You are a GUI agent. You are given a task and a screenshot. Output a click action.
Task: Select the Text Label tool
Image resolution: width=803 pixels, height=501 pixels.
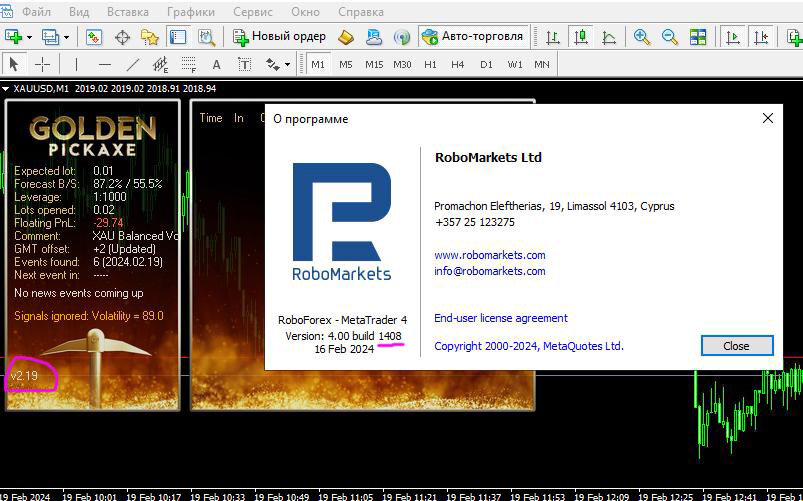tap(245, 65)
